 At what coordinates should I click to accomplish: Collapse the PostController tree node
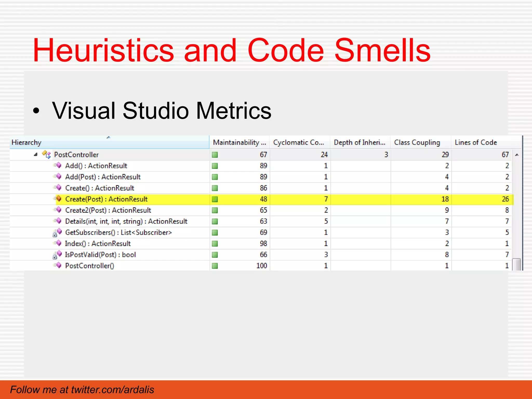pyautogui.click(x=36, y=155)
